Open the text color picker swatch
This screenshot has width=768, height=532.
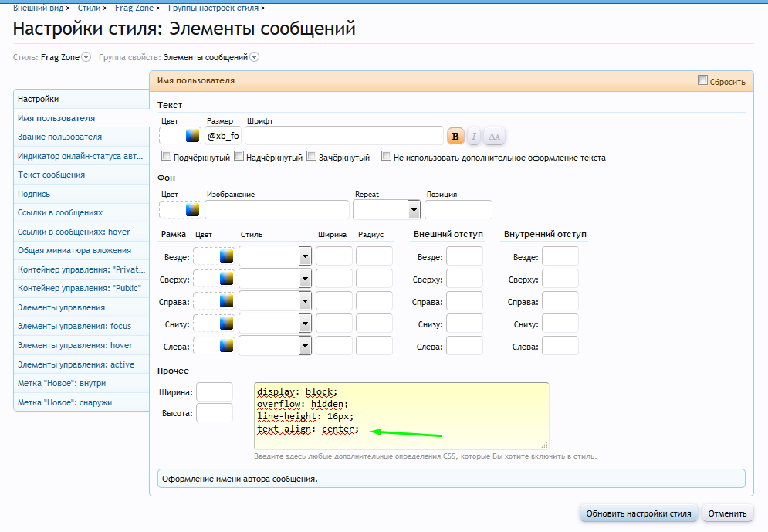pyautogui.click(x=192, y=135)
